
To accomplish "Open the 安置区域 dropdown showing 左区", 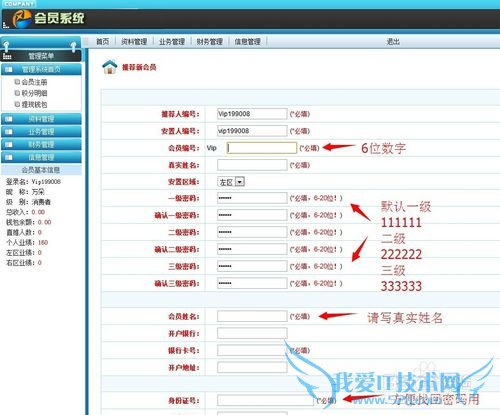I will [231, 182].
